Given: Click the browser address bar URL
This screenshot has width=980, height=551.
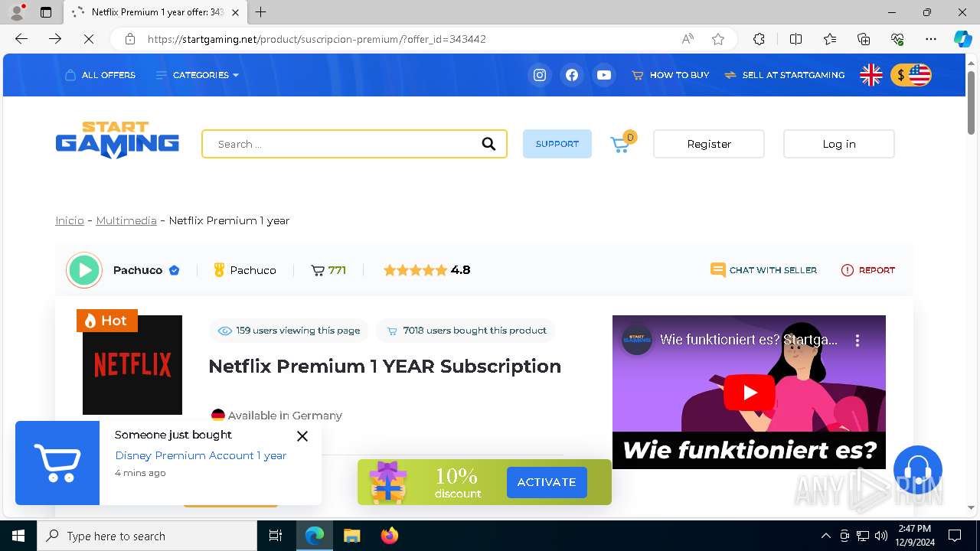Looking at the screenshot, I should click(316, 39).
